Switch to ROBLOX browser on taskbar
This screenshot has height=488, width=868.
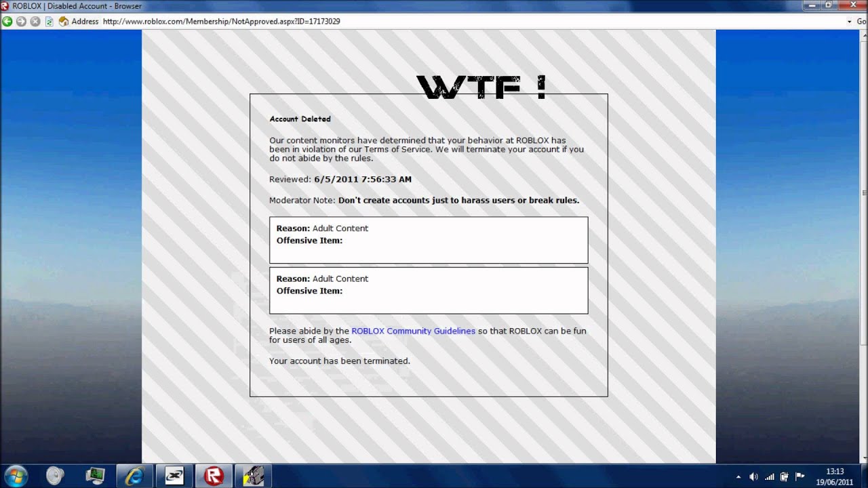pos(214,476)
